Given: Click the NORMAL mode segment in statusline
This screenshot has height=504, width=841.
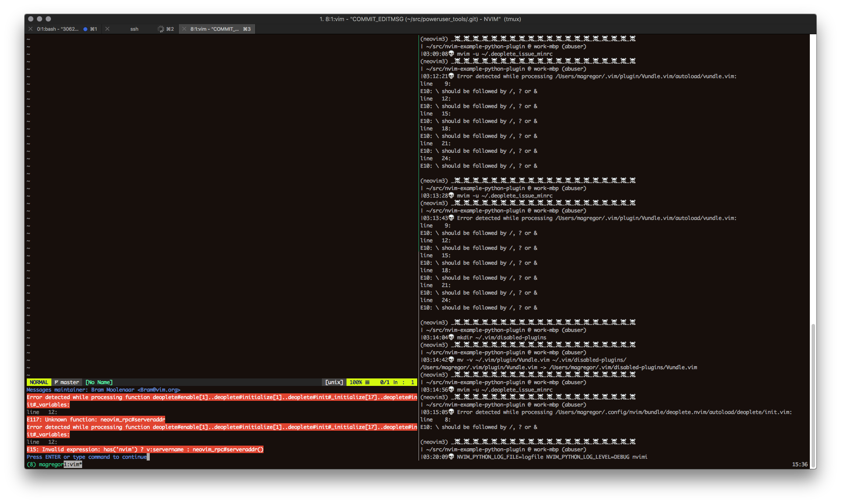Looking at the screenshot, I should (39, 382).
